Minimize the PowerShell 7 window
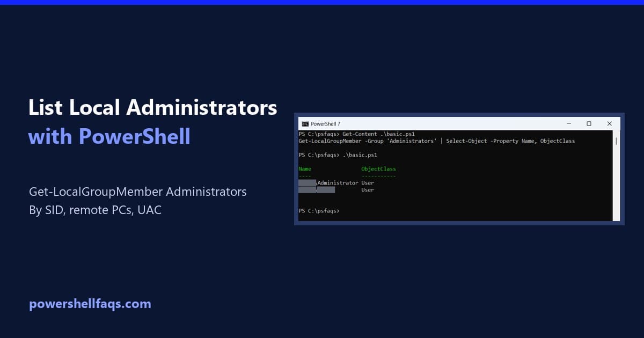Viewport: 644px width, 338px height. point(568,123)
